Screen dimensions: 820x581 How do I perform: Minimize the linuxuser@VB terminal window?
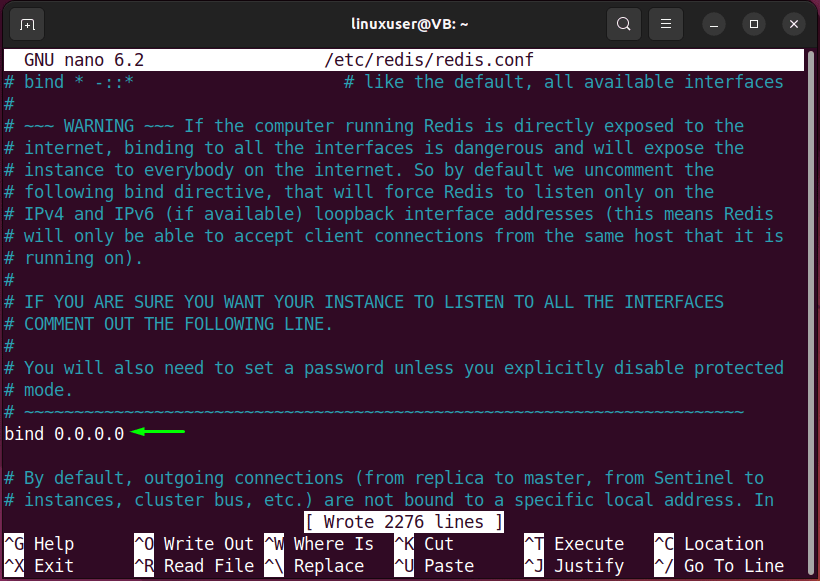[x=714, y=24]
